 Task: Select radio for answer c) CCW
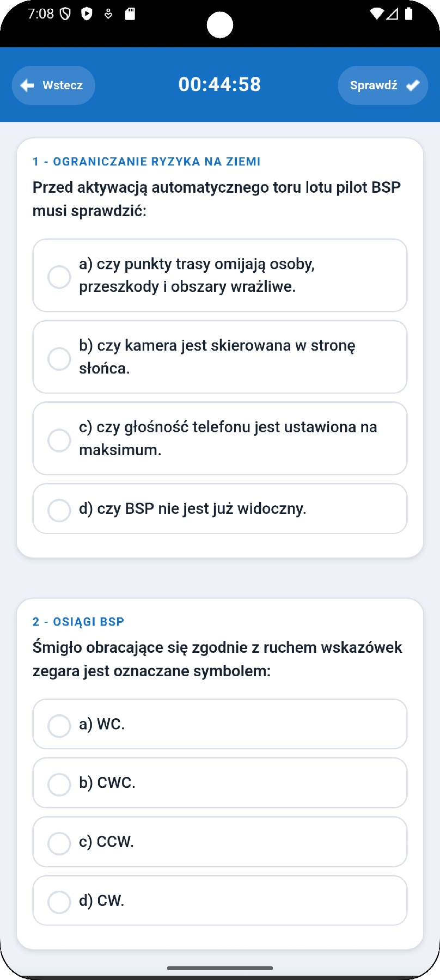click(x=59, y=843)
